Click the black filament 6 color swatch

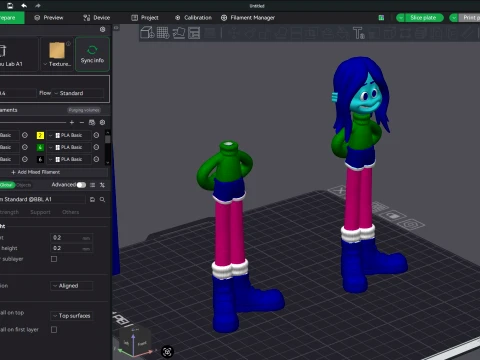point(40,159)
